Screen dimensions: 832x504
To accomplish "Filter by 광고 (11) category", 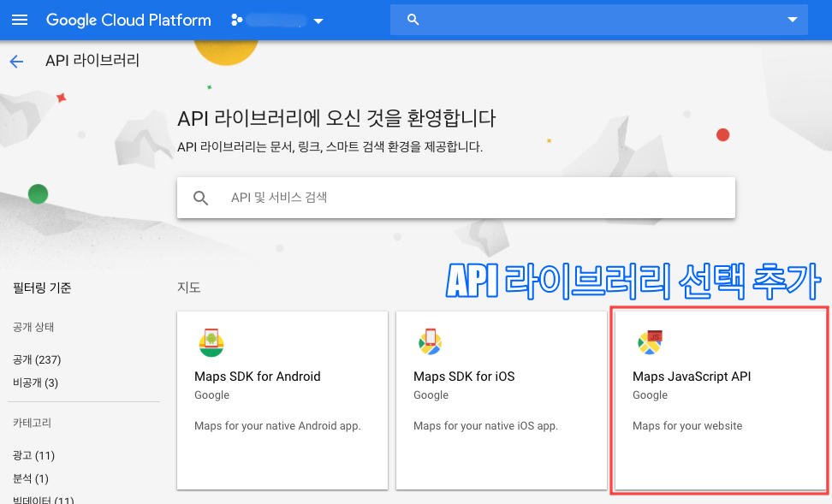I will tap(34, 455).
